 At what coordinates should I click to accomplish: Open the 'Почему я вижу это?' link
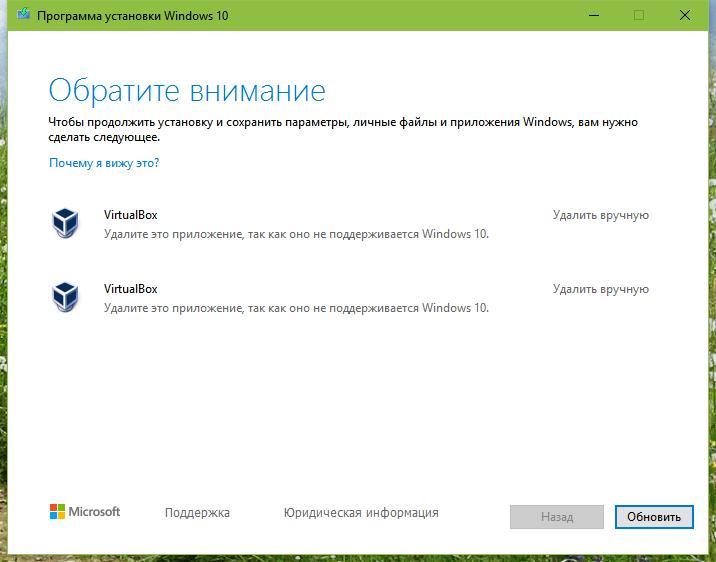tap(104, 163)
